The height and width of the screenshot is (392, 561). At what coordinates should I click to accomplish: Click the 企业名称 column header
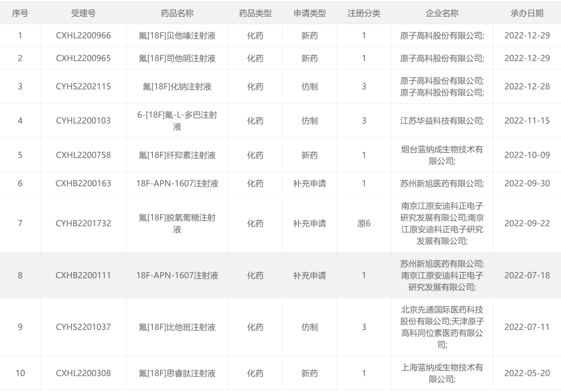[x=442, y=13]
